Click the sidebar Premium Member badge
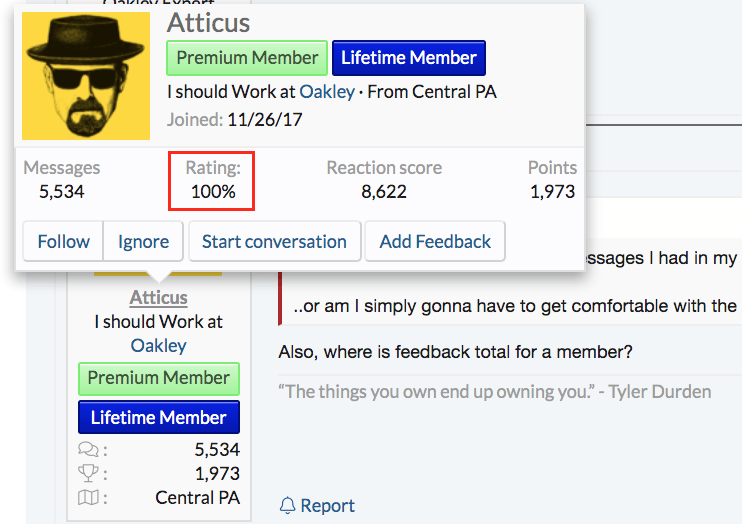Viewport: 742px width, 524px height. [x=158, y=378]
